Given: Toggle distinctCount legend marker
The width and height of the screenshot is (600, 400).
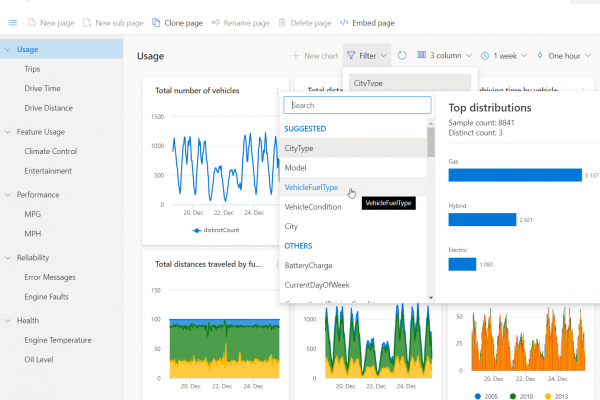Looking at the screenshot, I should pyautogui.click(x=197, y=230).
